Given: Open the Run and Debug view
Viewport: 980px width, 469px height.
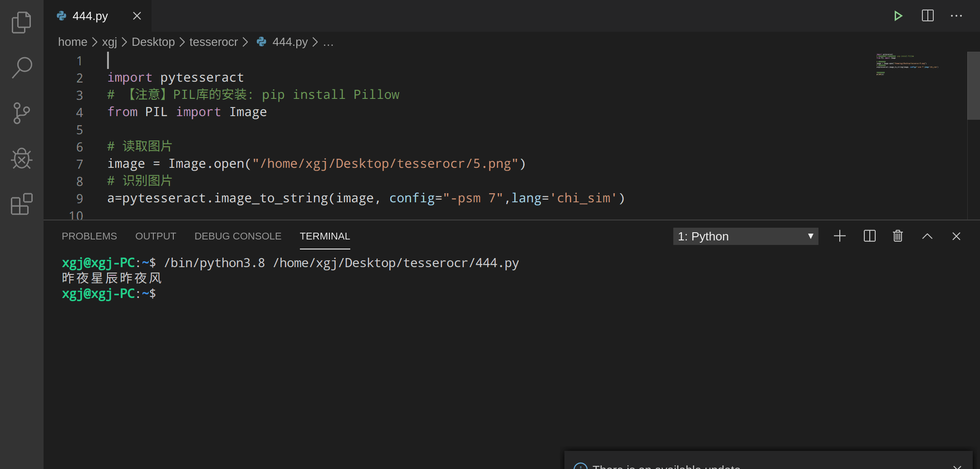Looking at the screenshot, I should pos(21,158).
